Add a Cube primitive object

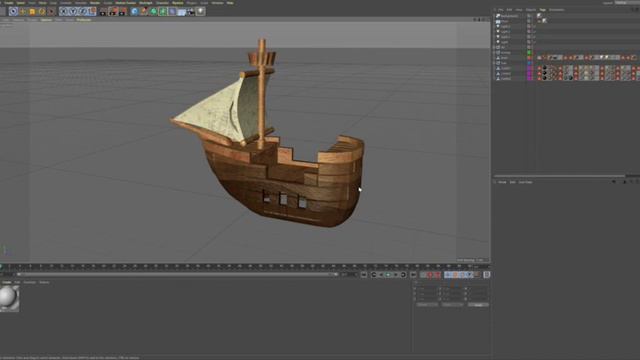[x=134, y=11]
